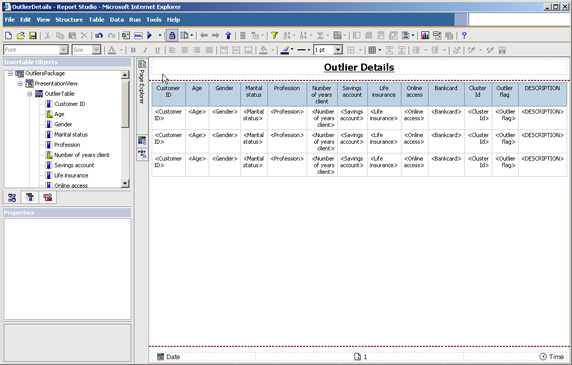Click the border color pen swatch
572x365 pixels.
285,50
